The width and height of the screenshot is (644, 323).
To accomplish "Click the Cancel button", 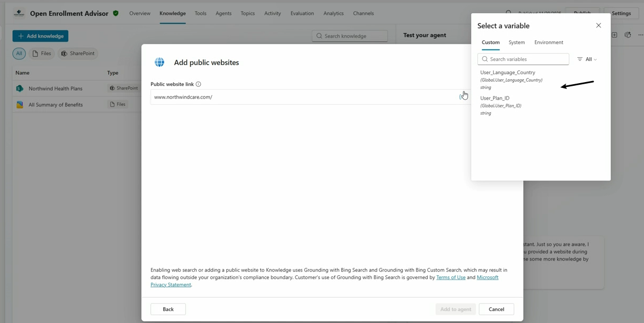I will click(x=496, y=309).
